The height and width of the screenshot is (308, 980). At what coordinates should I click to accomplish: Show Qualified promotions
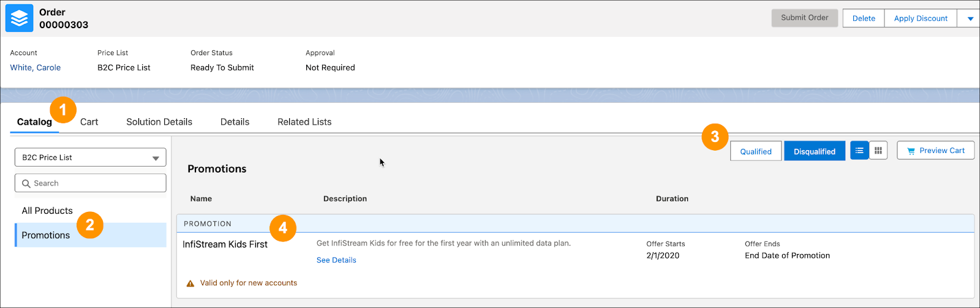point(756,151)
